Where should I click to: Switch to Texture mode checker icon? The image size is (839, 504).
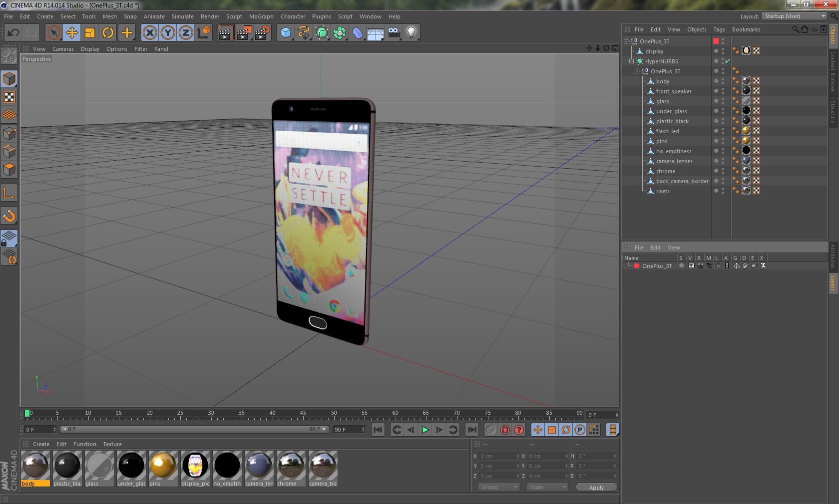[9, 97]
